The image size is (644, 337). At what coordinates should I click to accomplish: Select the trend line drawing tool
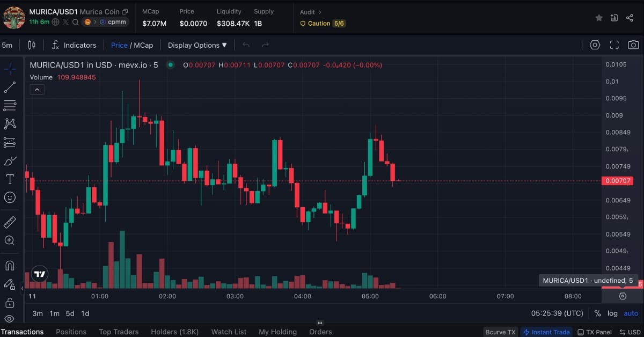click(x=10, y=87)
